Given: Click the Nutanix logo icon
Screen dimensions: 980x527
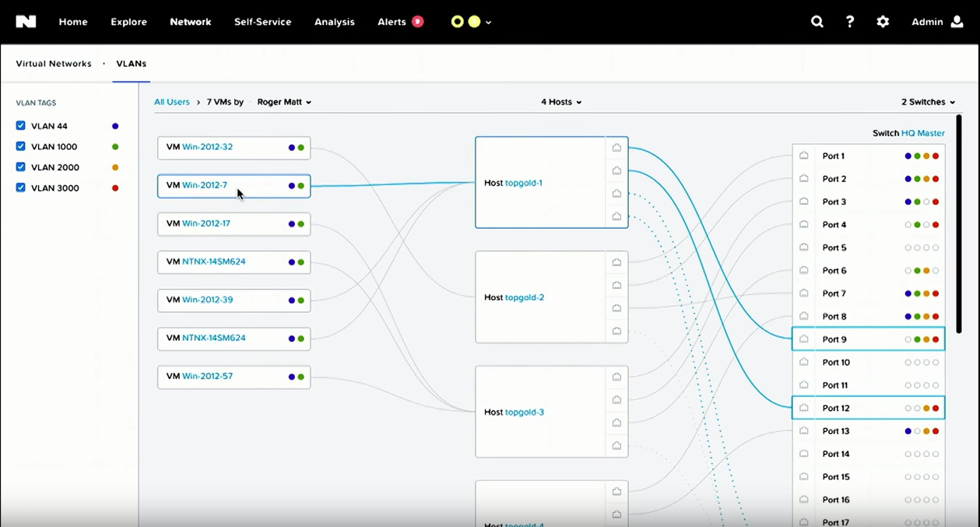Looking at the screenshot, I should 26,22.
